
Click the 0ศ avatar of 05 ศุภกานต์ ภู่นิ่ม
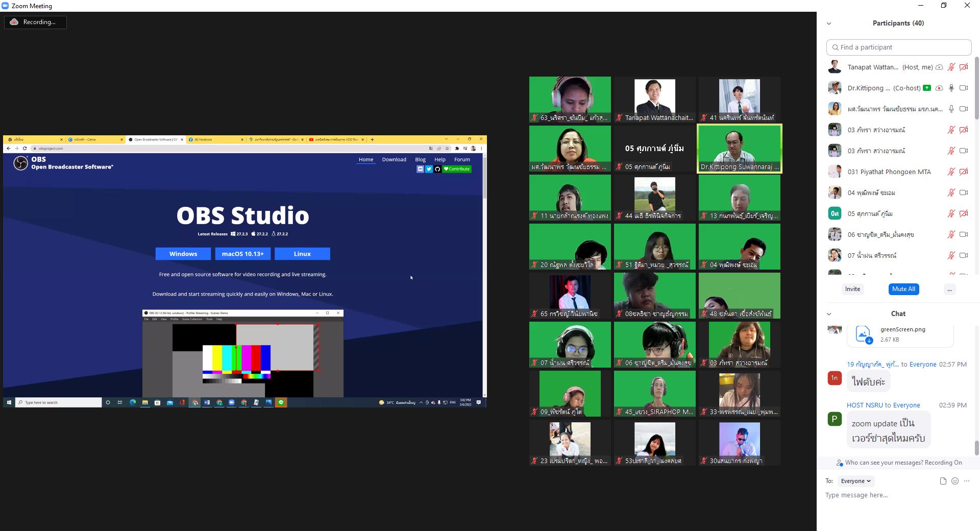835,213
